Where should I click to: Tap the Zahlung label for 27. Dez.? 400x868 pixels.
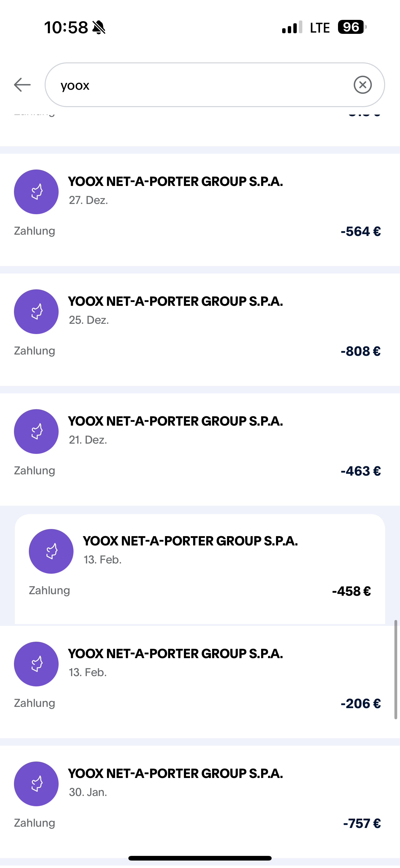(34, 231)
